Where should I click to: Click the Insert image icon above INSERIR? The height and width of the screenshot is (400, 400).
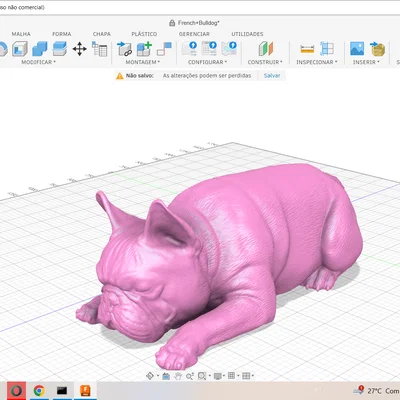coord(357,49)
